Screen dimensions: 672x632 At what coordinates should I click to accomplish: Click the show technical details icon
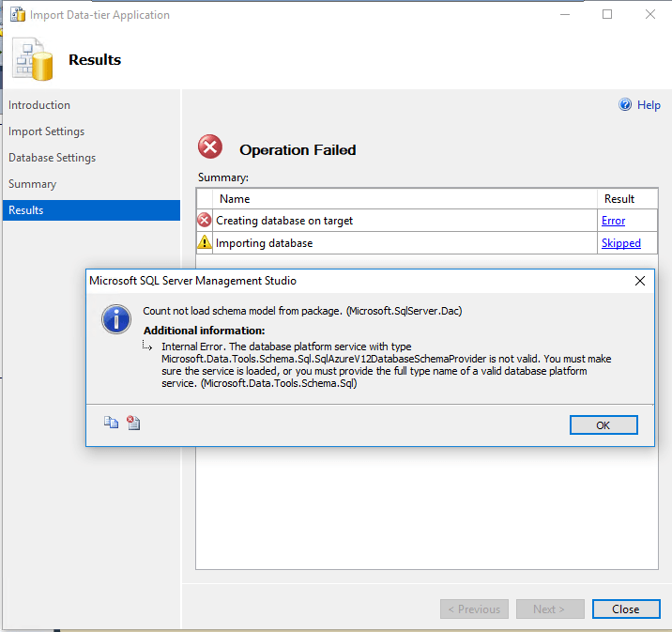pos(133,424)
